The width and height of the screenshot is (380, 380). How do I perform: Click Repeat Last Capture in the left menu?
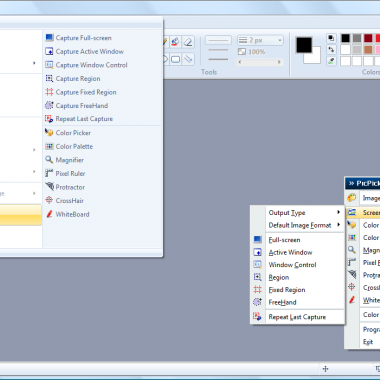click(102, 119)
